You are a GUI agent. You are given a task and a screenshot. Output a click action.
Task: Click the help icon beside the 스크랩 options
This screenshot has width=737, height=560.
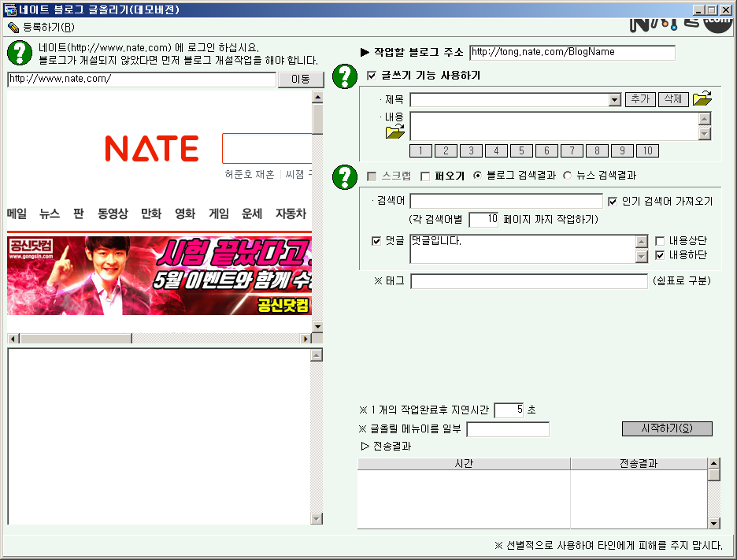pos(345,176)
